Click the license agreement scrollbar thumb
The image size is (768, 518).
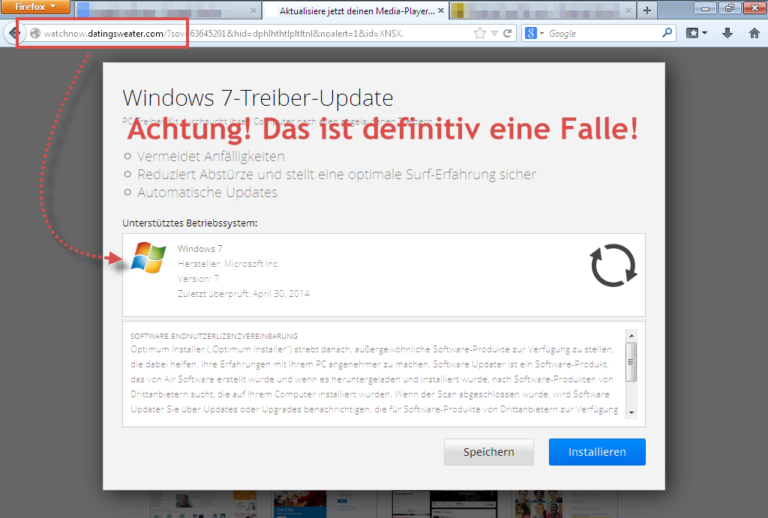pyautogui.click(x=631, y=362)
